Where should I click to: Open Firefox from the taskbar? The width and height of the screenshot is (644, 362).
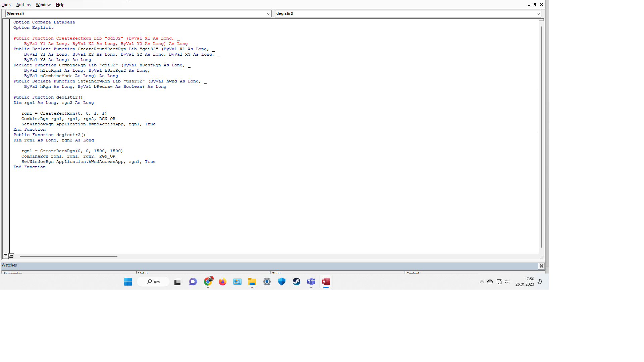coord(223,282)
